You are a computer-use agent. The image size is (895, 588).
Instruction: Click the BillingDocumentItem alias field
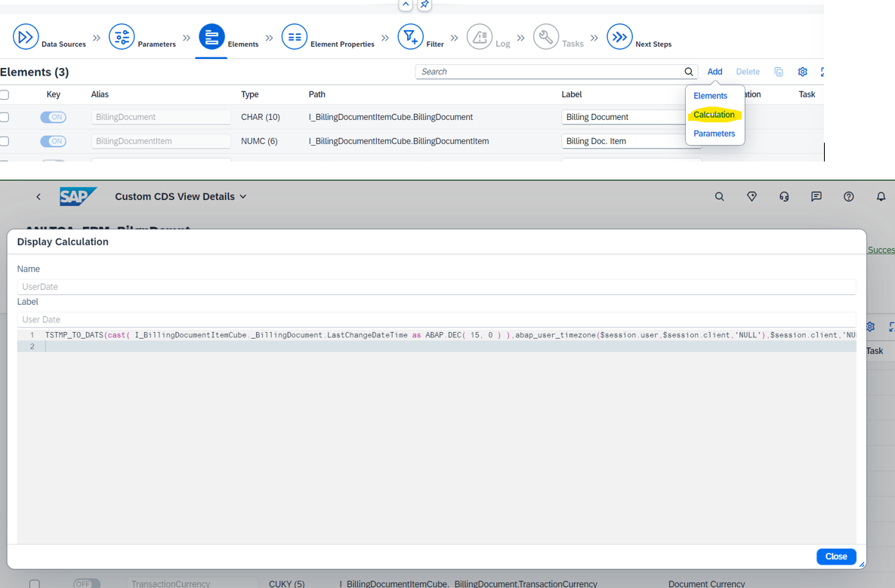pos(161,141)
